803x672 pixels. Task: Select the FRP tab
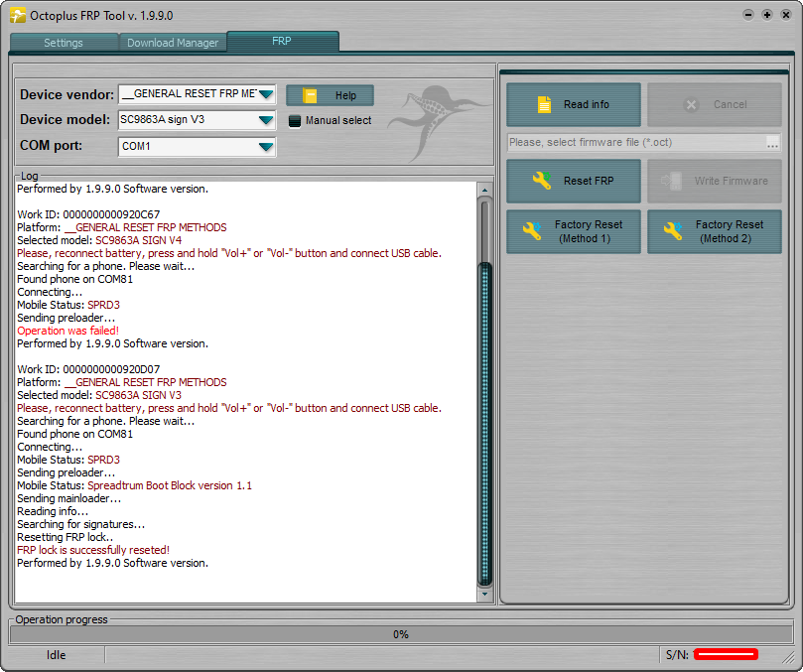pyautogui.click(x=282, y=41)
